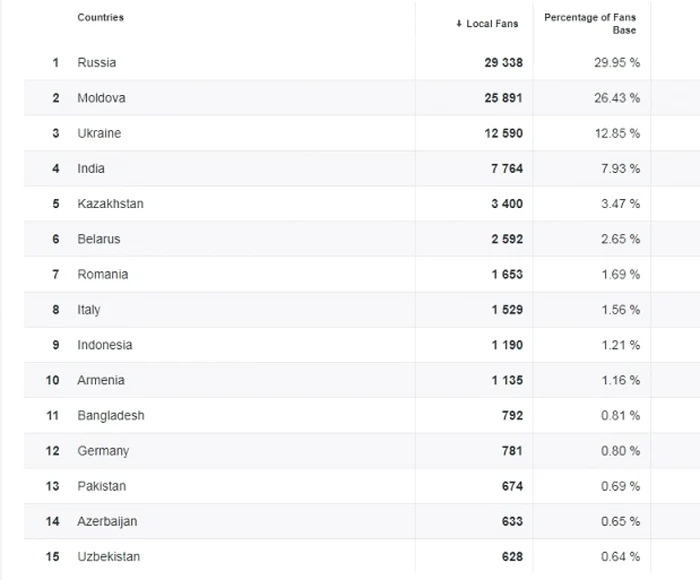Select the Italy country name
700x580 pixels.
pyautogui.click(x=89, y=310)
